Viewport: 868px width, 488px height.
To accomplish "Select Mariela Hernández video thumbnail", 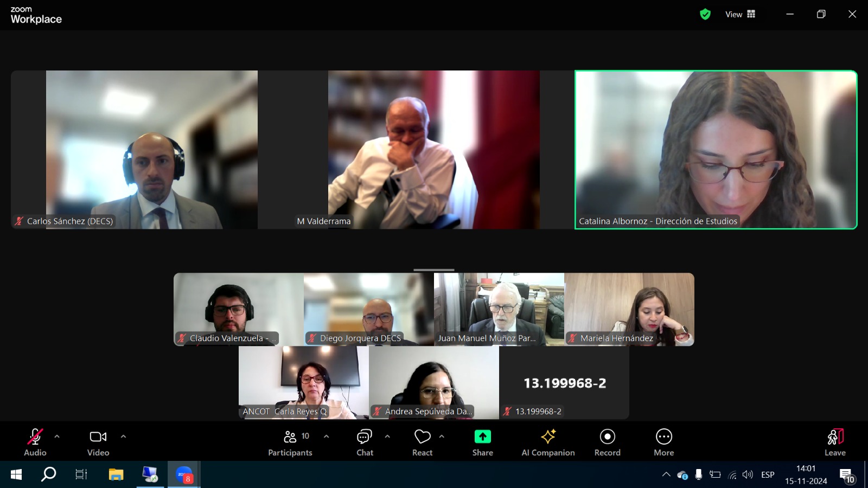I will 629,309.
